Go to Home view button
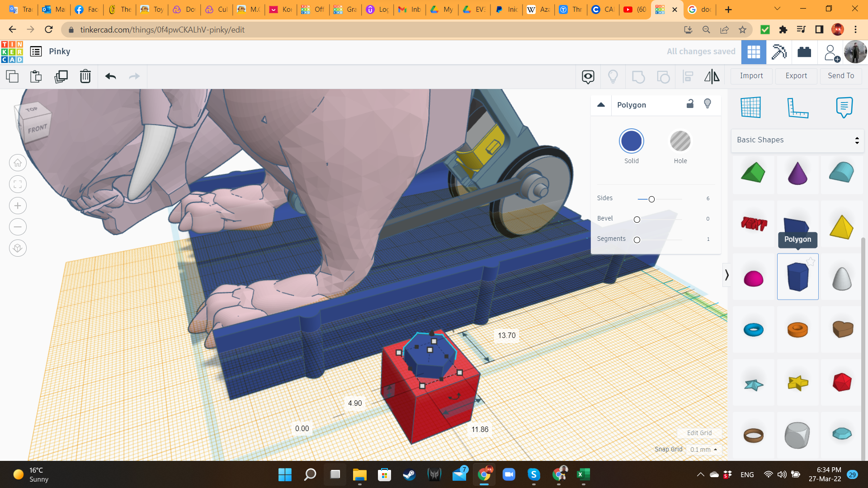Screen dimensions: 868x488 (x=18, y=163)
